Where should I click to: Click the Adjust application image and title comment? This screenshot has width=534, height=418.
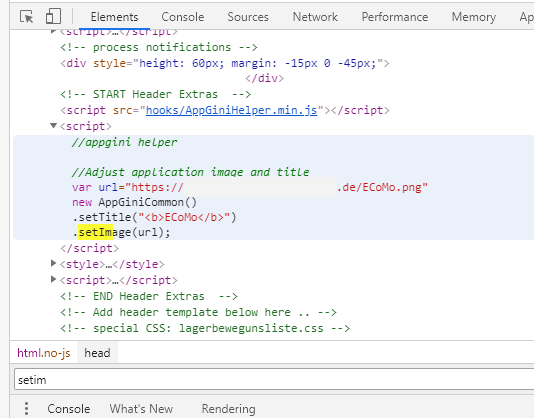191,172
